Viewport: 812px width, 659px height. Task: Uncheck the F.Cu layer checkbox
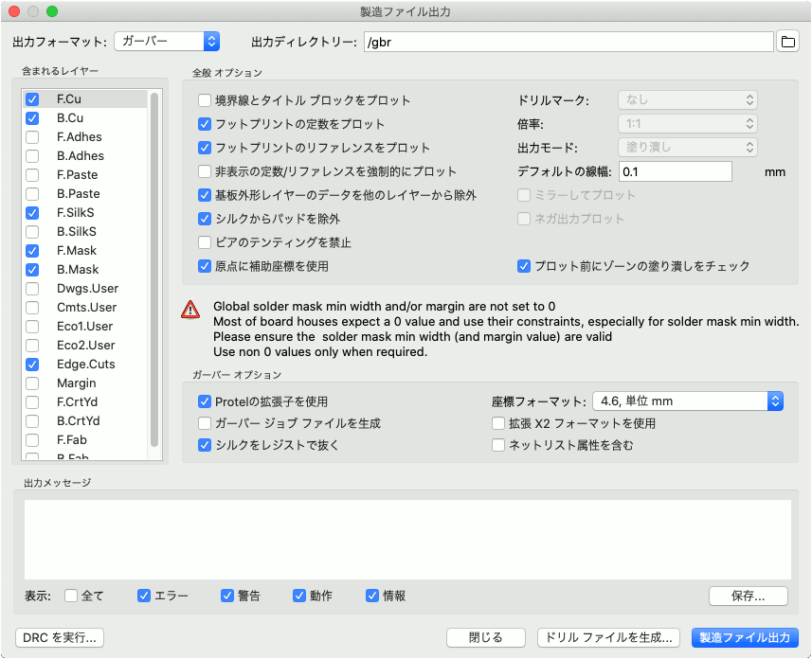click(32, 99)
